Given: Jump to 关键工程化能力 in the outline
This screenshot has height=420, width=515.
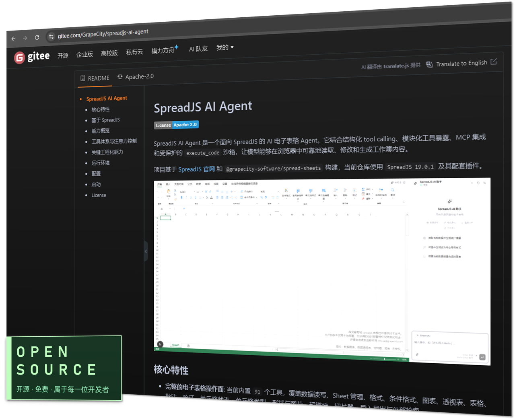Looking at the screenshot, I should (x=107, y=152).
